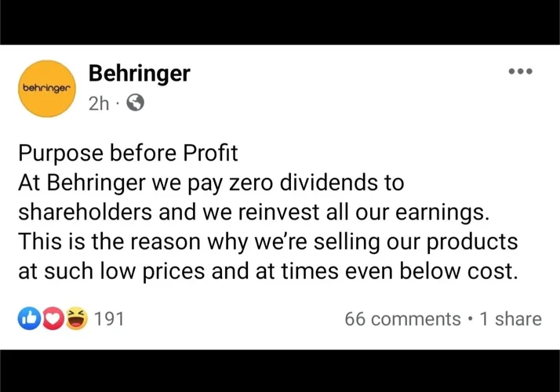
Task: Click the 2h post timestamp
Action: pos(98,103)
